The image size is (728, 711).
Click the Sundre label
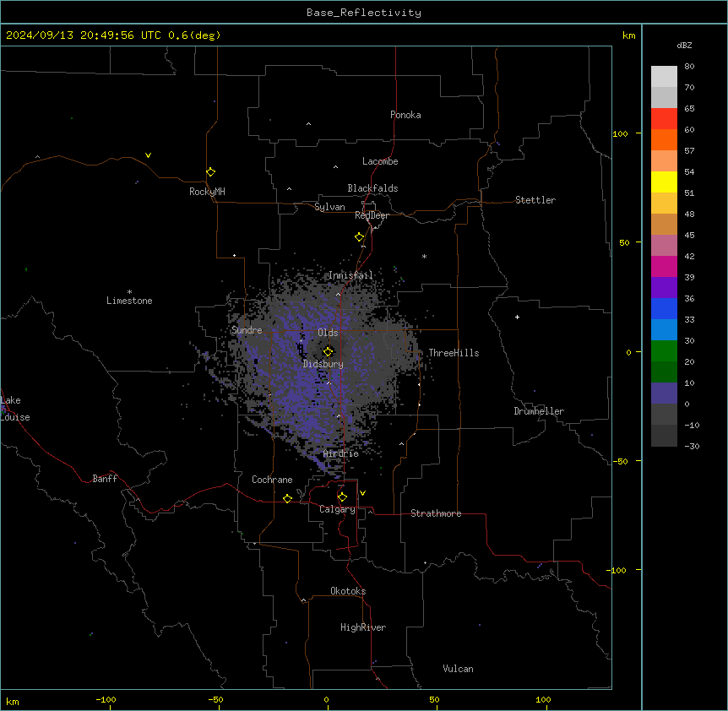(247, 330)
